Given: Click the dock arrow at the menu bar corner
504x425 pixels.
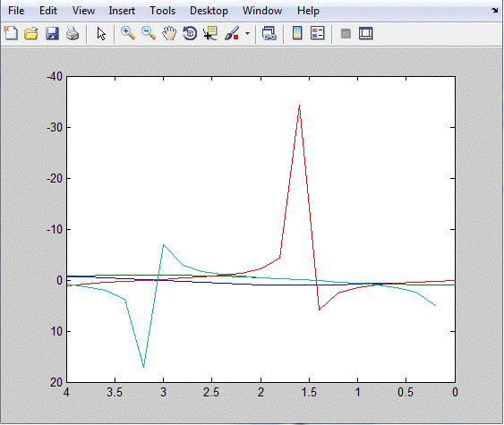Looking at the screenshot, I should [495, 10].
